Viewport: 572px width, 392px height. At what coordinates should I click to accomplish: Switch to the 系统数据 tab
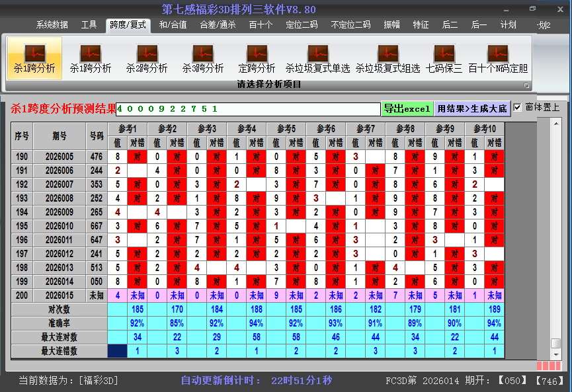[52, 25]
